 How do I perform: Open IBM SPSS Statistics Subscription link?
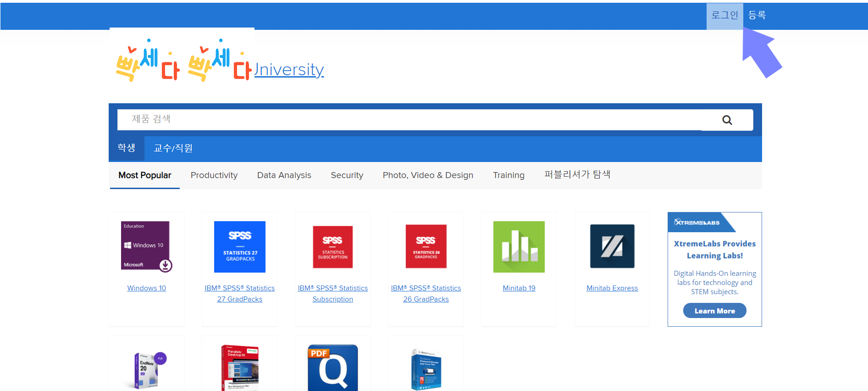333,294
